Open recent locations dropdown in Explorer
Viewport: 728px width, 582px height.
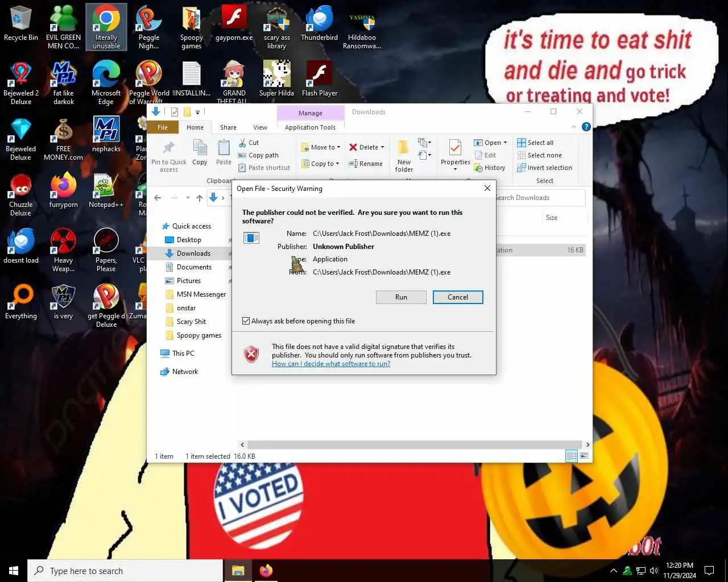188,198
